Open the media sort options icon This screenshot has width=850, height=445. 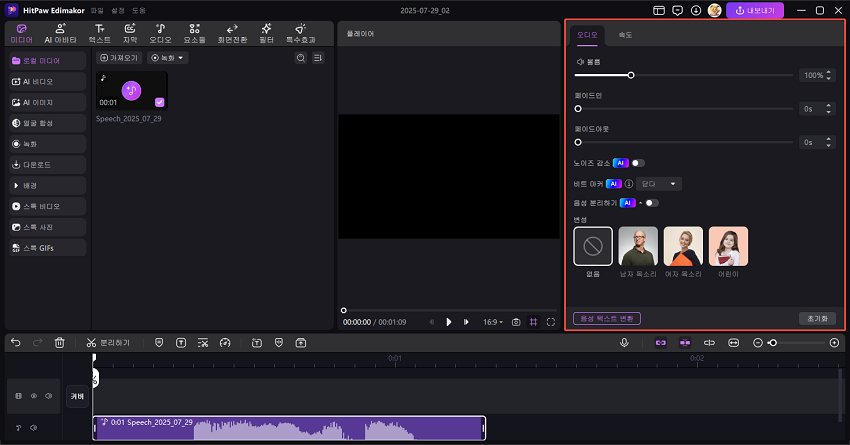318,57
